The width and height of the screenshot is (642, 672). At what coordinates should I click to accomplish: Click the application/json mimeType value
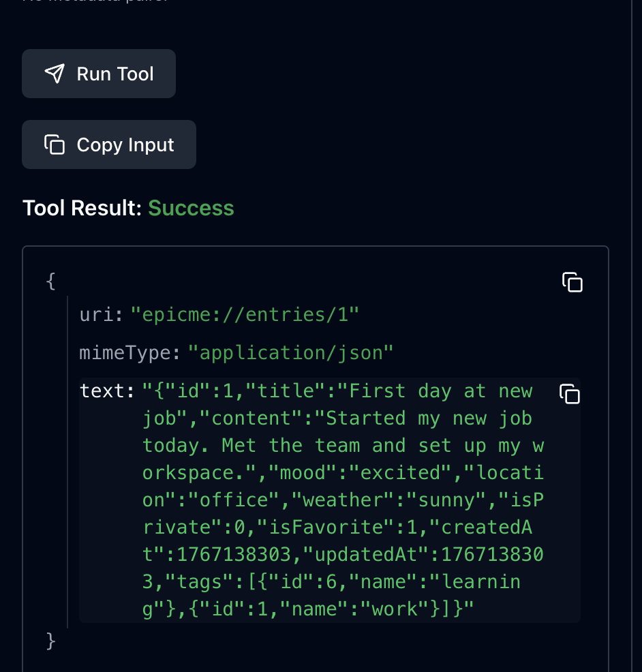point(291,353)
